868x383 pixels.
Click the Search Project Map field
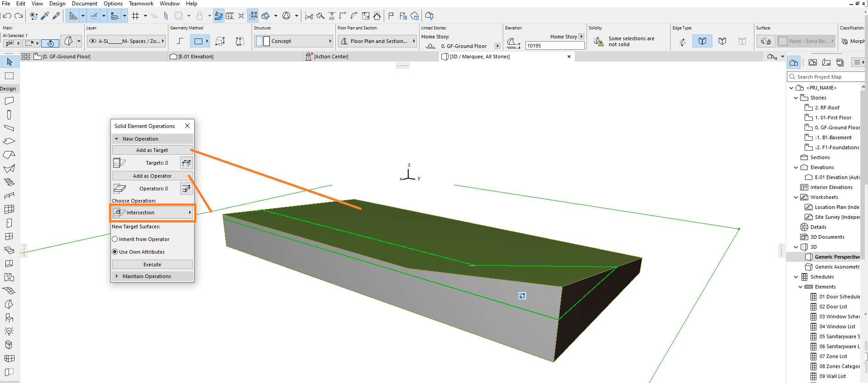826,77
